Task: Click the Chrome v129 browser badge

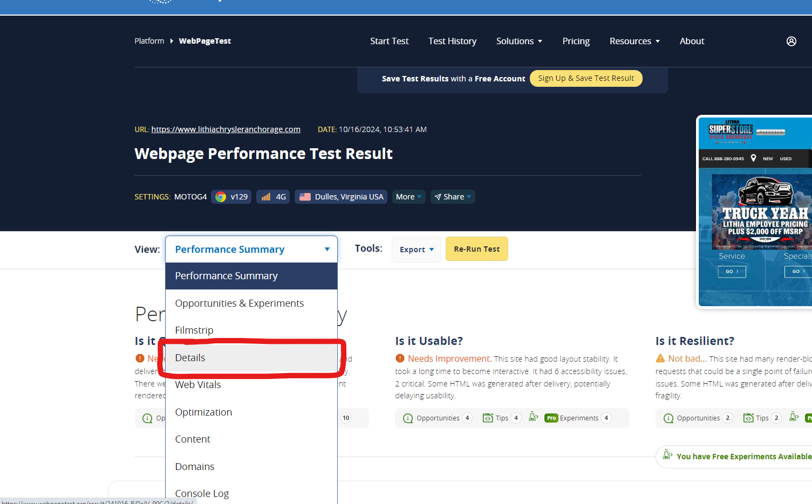Action: pos(231,197)
